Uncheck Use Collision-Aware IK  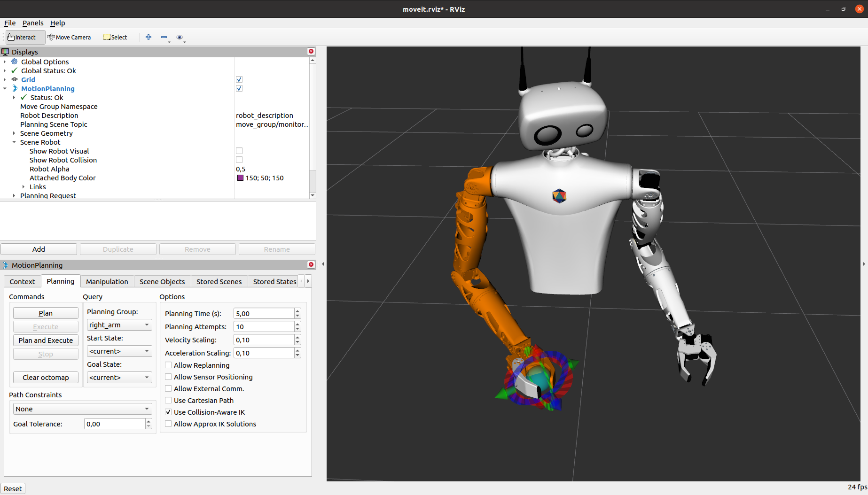click(x=168, y=412)
